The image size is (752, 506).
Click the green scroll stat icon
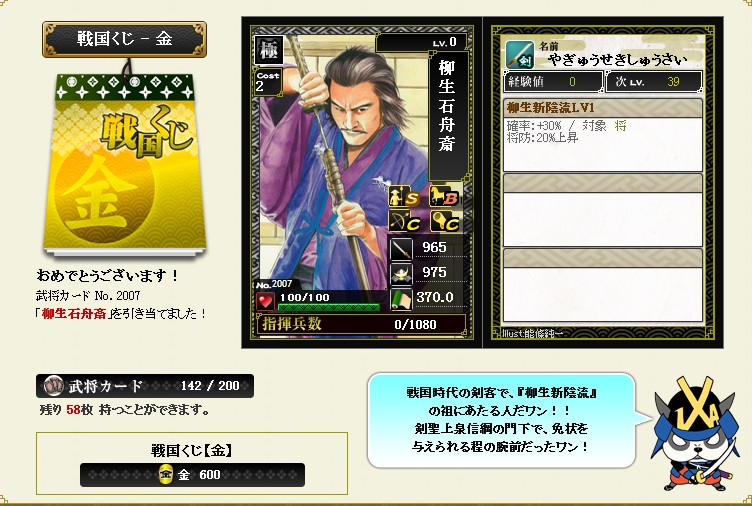click(x=401, y=298)
